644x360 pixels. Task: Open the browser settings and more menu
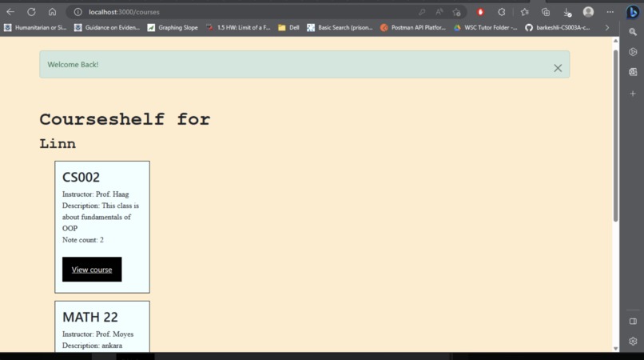(x=610, y=12)
